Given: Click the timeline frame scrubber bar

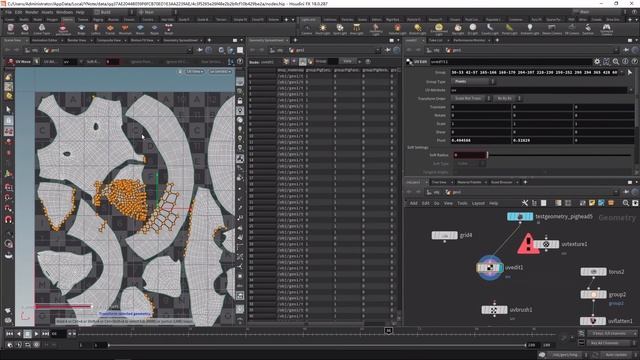Looking at the screenshot, I should [x=318, y=333].
